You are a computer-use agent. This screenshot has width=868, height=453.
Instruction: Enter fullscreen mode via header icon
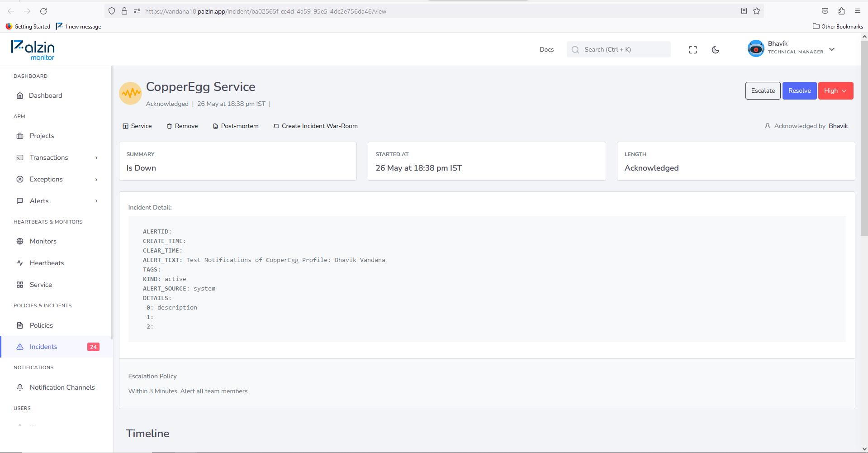tap(693, 50)
